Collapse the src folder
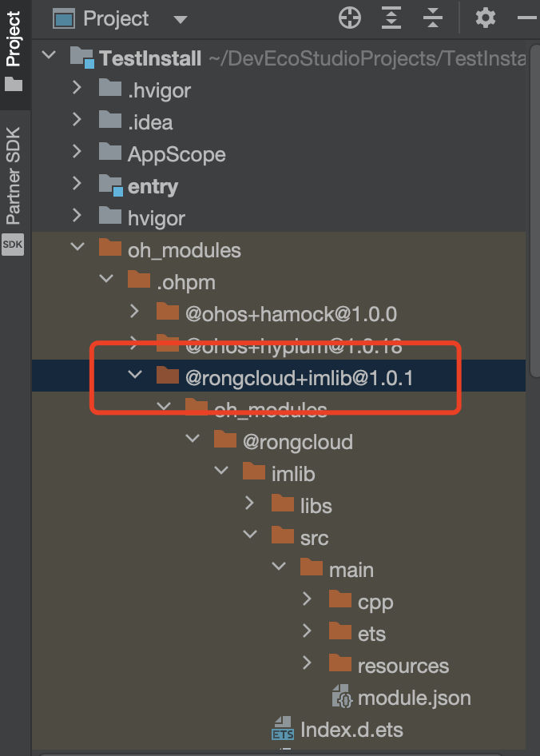The width and height of the screenshot is (540, 756). click(x=250, y=534)
